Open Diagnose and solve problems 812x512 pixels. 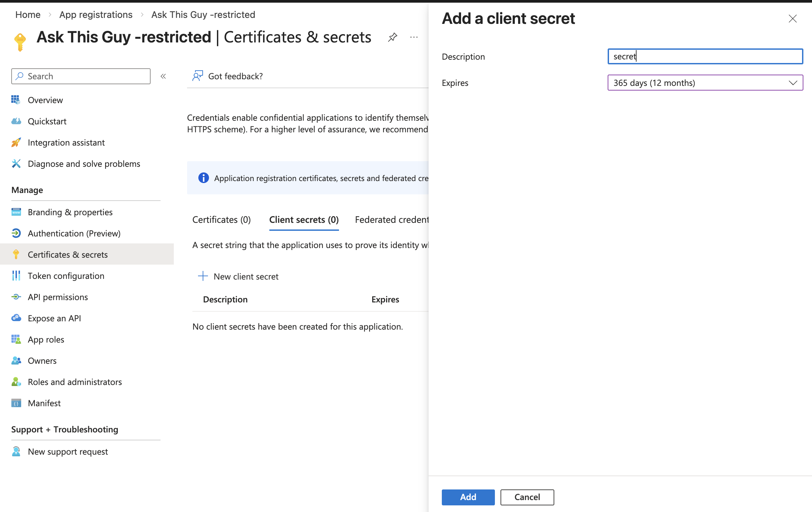84,163
